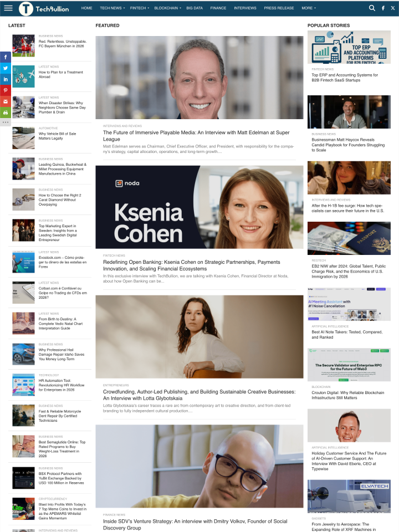Open the X icon in header
This screenshot has width=399, height=532.
click(x=392, y=8)
